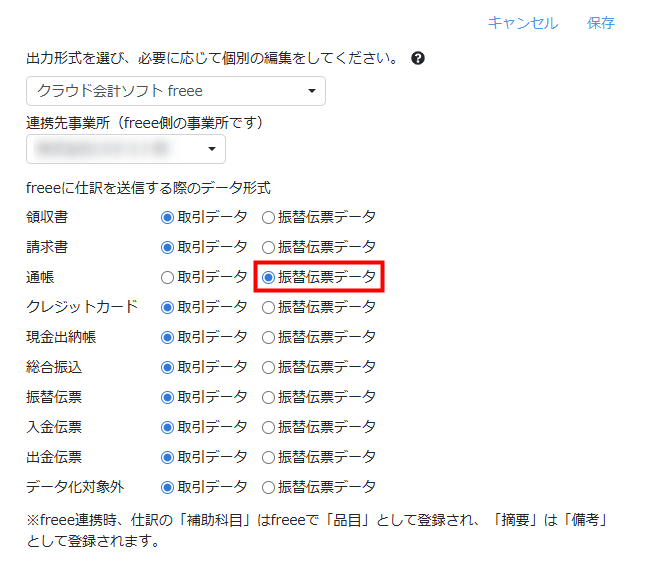This screenshot has height=581, width=649.
Task: Expand the 連携先事業所 dropdown
Action: point(125,149)
